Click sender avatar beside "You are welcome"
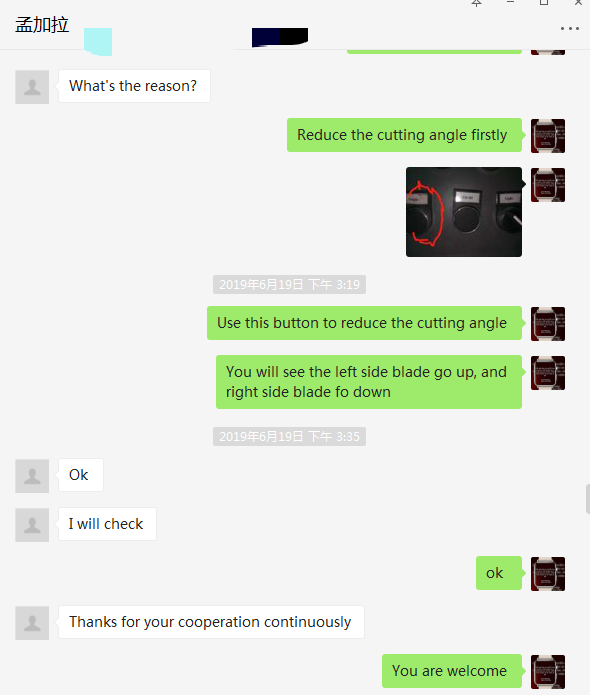This screenshot has width=590, height=695. [x=548, y=672]
